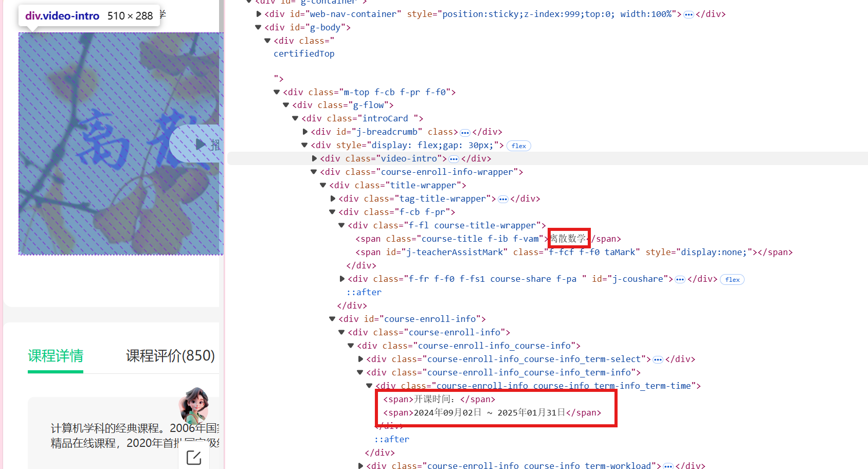
Task: Collapse the introCard div node
Action: tap(296, 118)
